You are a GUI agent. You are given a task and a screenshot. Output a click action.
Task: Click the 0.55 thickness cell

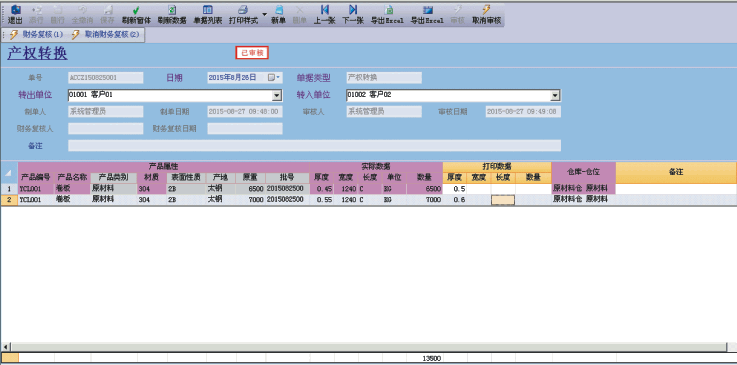[x=322, y=200]
